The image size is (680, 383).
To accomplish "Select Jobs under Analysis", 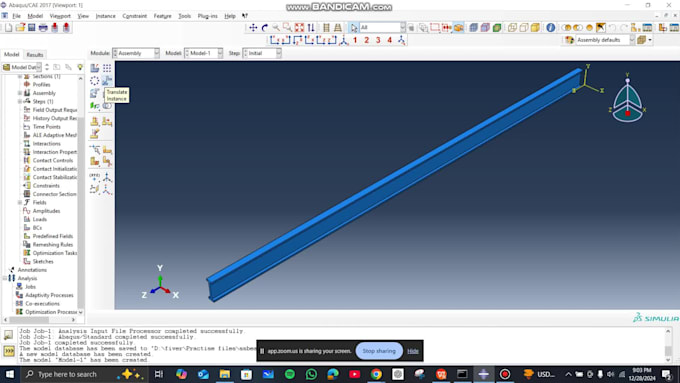I will click(x=30, y=287).
